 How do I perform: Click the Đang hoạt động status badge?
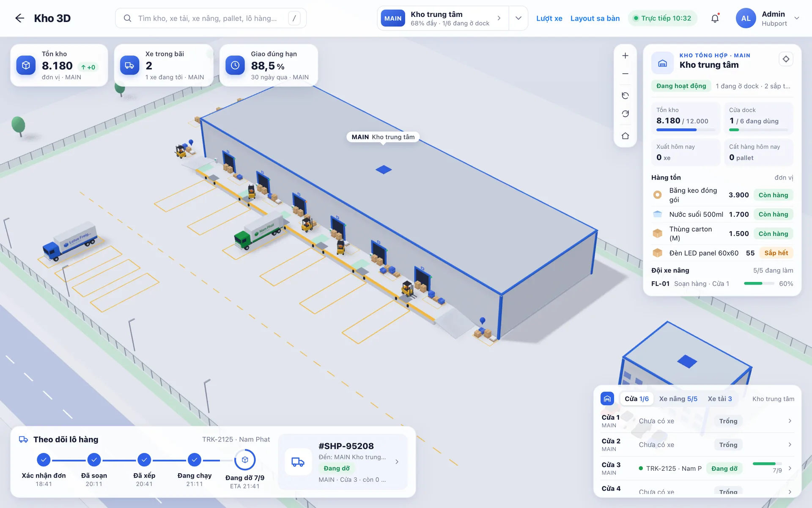(681, 86)
